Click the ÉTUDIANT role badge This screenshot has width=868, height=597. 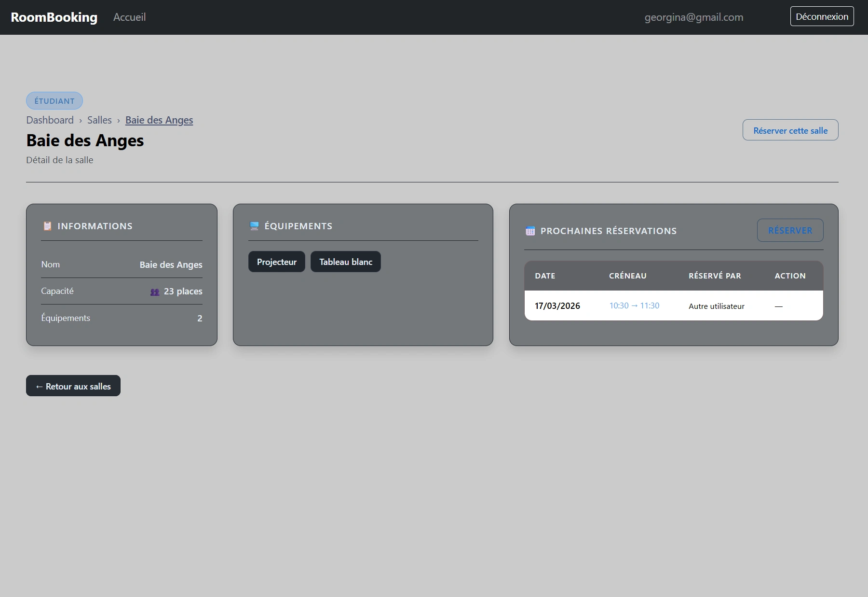(x=54, y=101)
